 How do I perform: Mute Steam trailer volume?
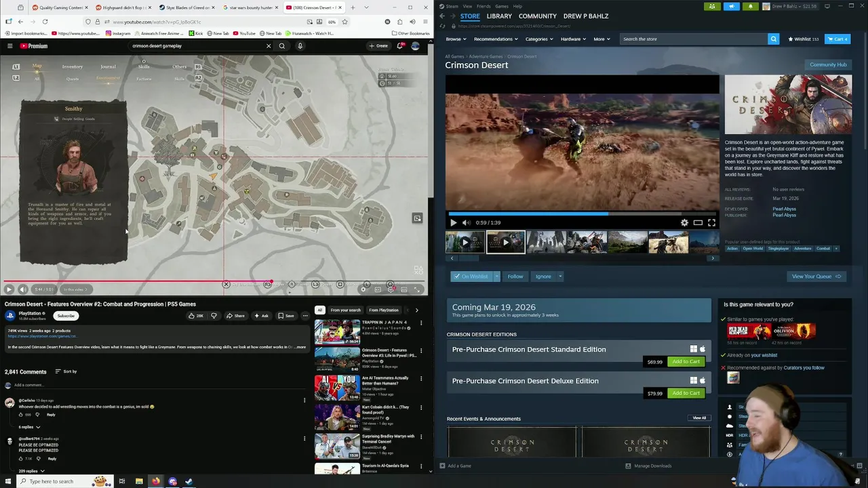466,222
